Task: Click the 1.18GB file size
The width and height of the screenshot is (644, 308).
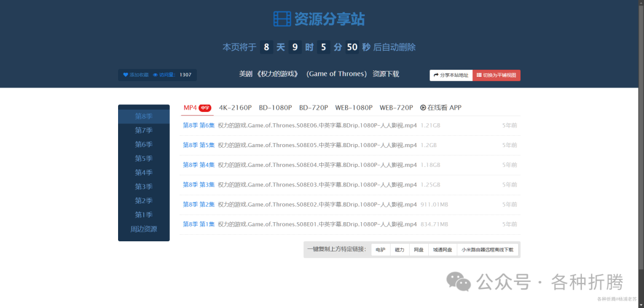Action: [x=431, y=165]
